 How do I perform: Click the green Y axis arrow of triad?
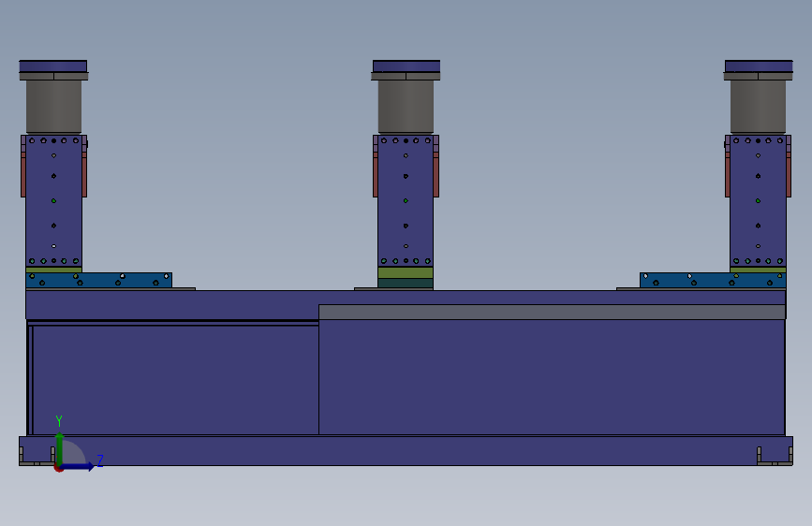pos(60,449)
